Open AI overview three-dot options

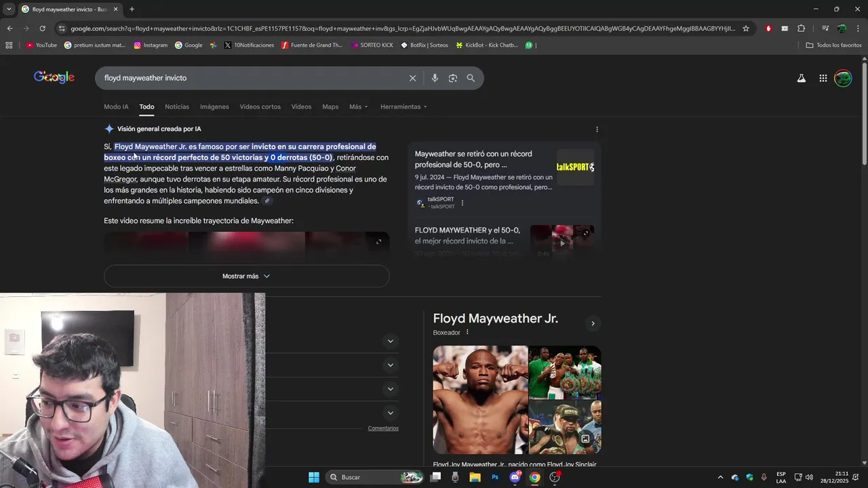tap(597, 129)
